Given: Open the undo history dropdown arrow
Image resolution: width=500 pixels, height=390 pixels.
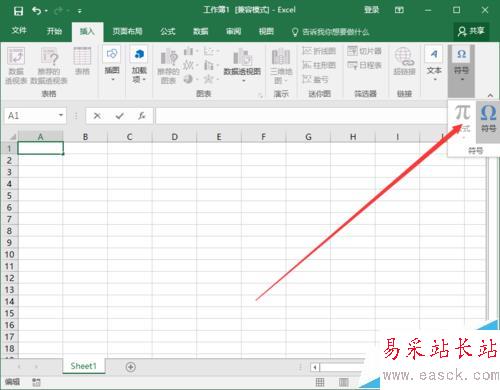Looking at the screenshot, I should coord(46,11).
